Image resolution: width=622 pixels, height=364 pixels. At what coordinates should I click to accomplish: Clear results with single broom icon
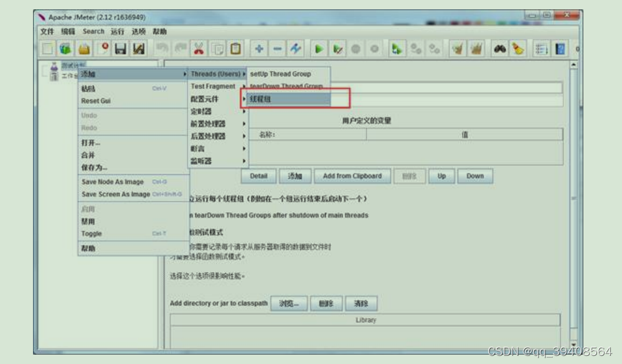point(458,49)
